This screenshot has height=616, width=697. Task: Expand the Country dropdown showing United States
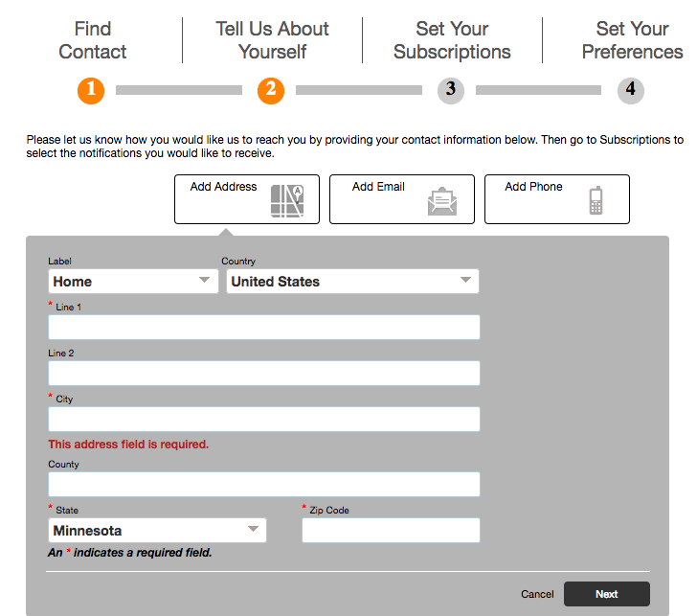[x=352, y=282]
